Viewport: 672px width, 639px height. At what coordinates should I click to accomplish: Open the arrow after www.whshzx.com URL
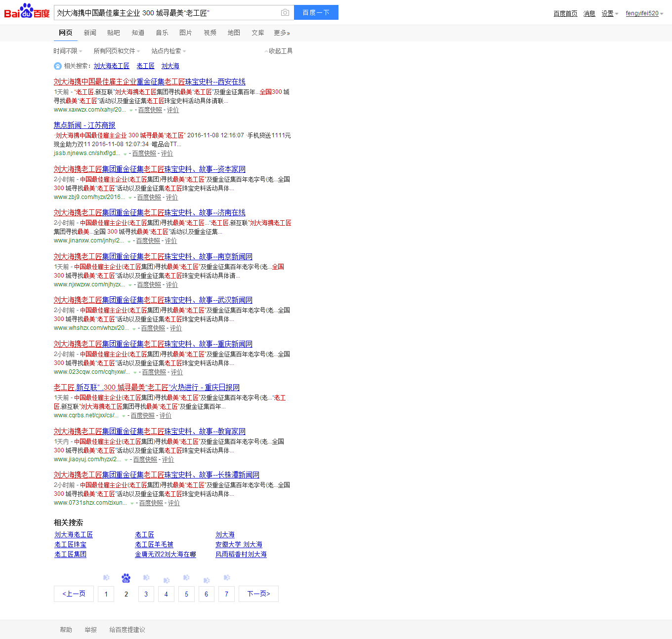134,329
